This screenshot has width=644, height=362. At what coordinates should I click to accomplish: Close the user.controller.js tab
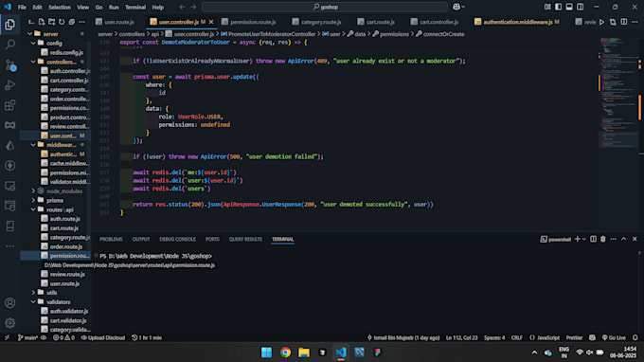pos(211,22)
